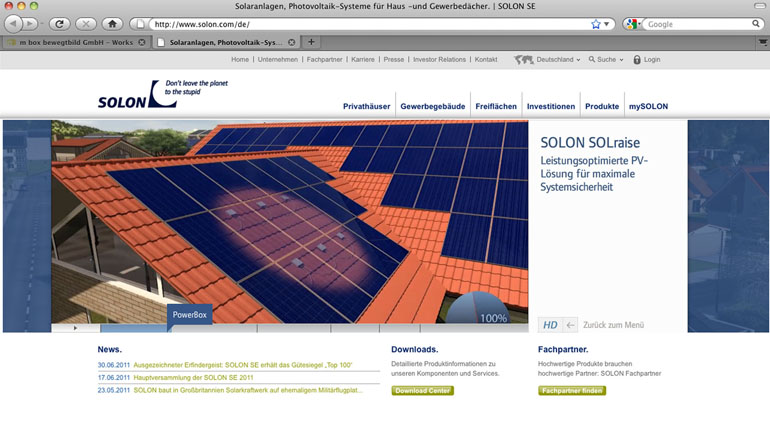Click the URL address bar

371,24
